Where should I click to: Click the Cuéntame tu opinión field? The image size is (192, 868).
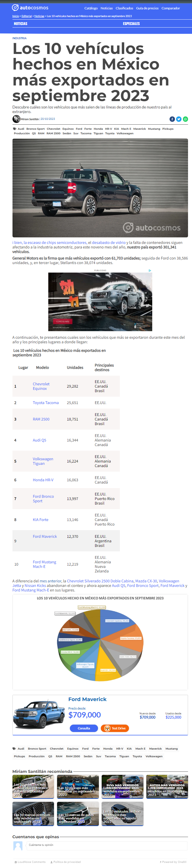pyautogui.click(x=107, y=845)
